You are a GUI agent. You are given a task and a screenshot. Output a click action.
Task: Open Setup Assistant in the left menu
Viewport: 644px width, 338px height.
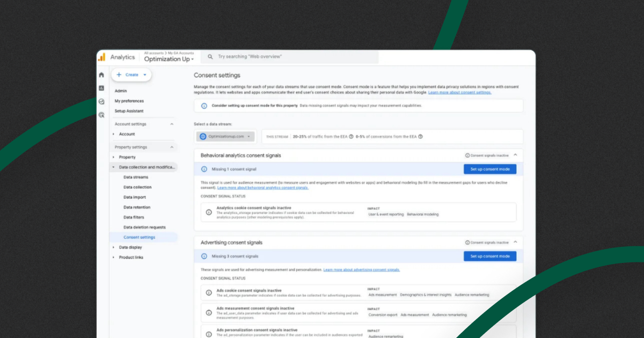pos(129,111)
